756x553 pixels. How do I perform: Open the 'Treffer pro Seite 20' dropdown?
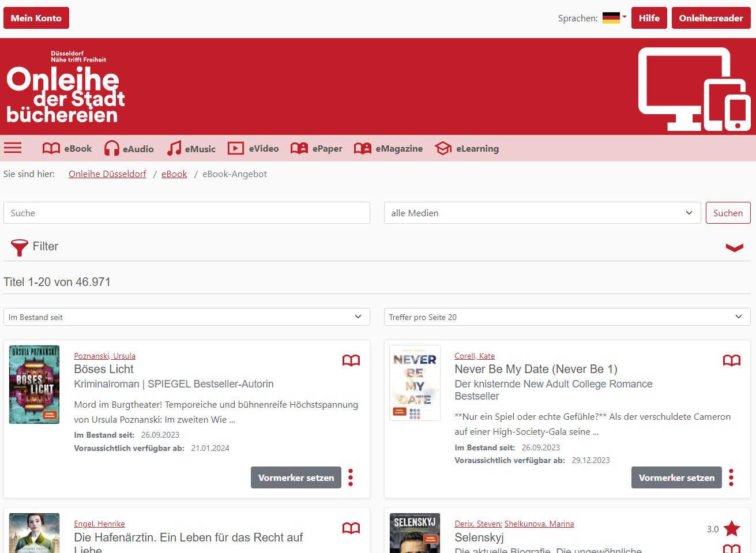(567, 317)
